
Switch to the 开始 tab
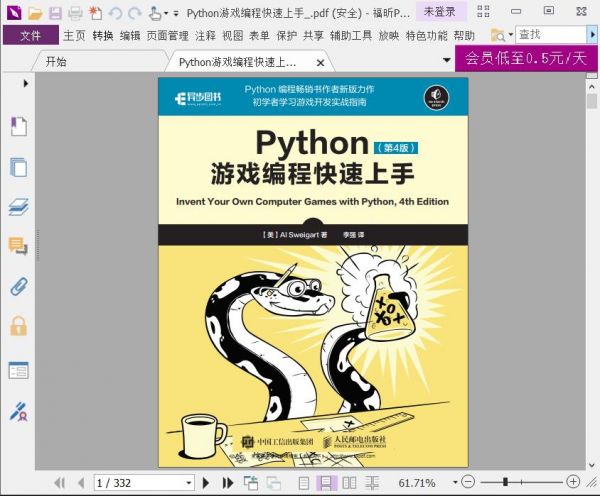[x=56, y=61]
